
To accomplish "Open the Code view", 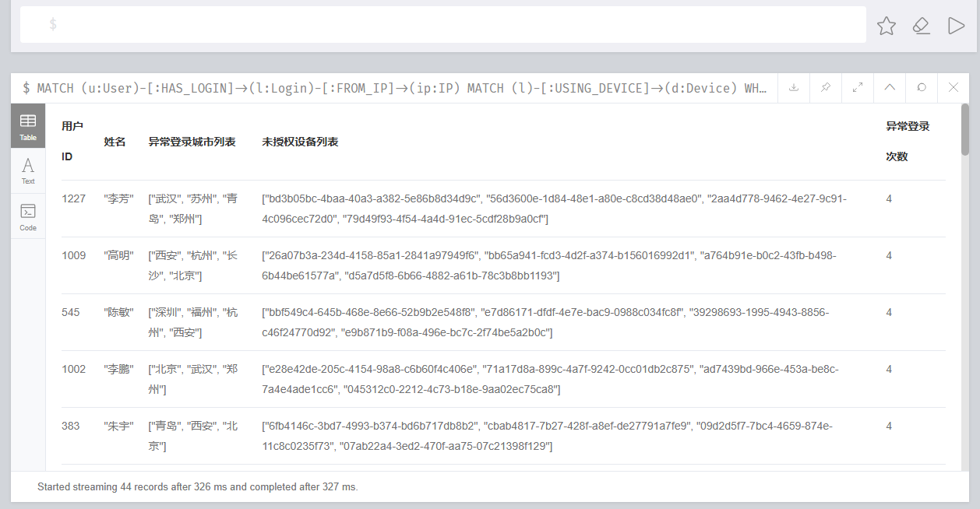I will point(28,217).
